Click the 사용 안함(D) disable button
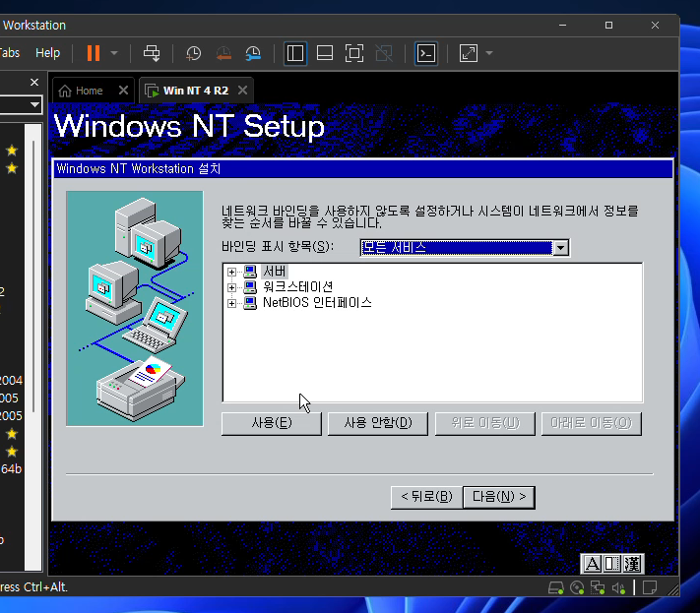Viewport: 700px width, 613px height. (x=378, y=423)
